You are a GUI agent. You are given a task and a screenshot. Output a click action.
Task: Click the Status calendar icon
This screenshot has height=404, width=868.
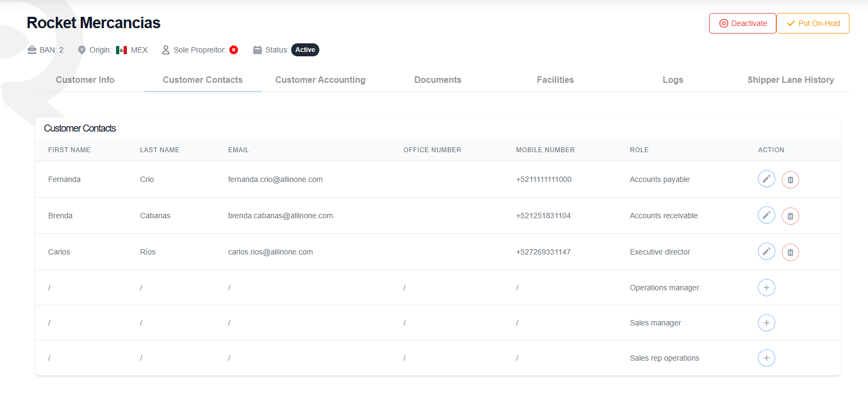(258, 50)
